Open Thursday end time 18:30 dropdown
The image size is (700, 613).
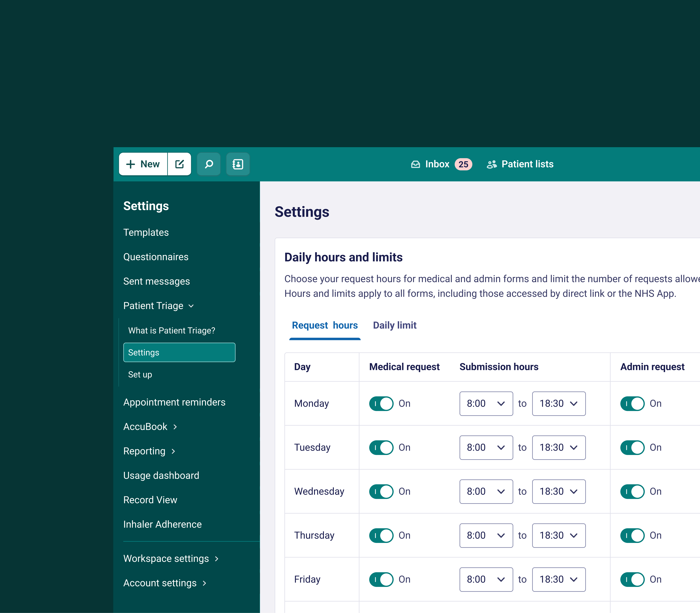coord(559,536)
